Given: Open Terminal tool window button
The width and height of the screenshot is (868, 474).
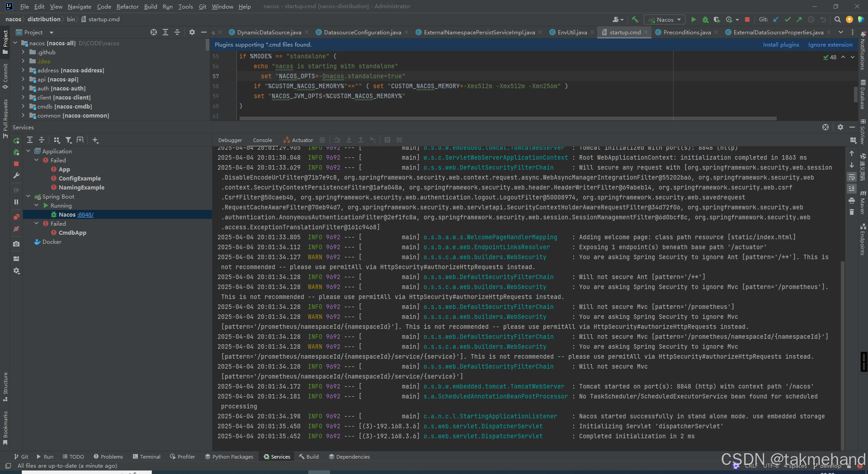Looking at the screenshot, I should (x=146, y=457).
